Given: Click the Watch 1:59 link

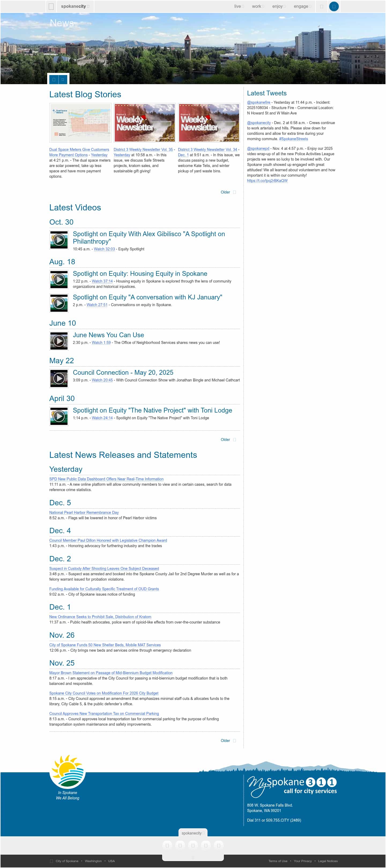Looking at the screenshot, I should click(x=101, y=343).
